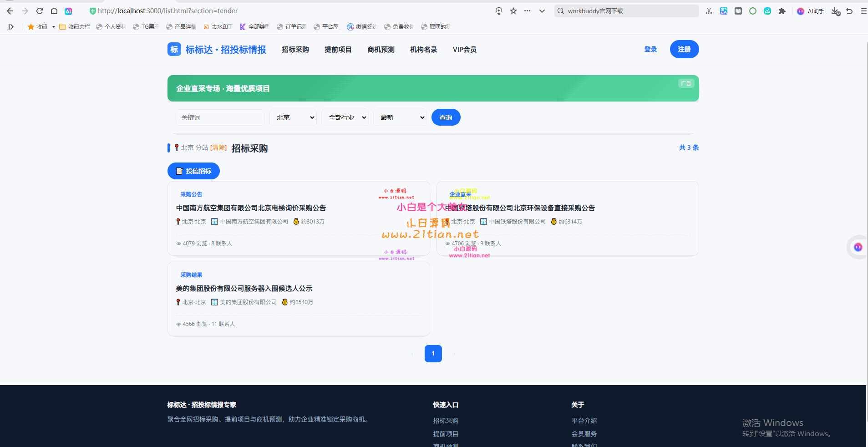
Task: Select pagination page 1 button
Action: (x=433, y=354)
